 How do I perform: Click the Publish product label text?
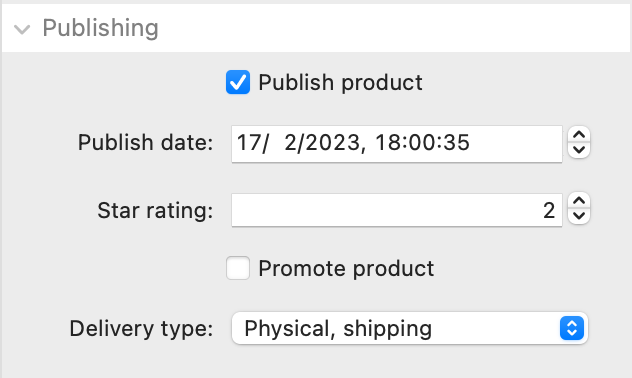click(x=340, y=83)
